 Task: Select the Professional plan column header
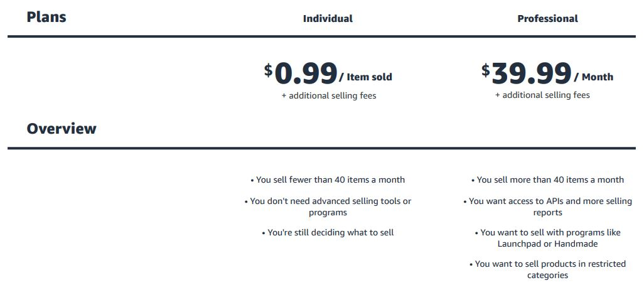[547, 19]
